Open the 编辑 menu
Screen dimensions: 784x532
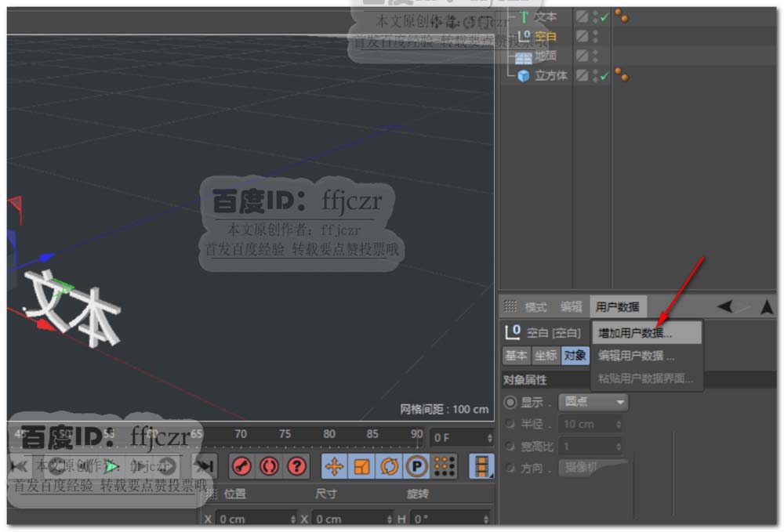coord(571,306)
